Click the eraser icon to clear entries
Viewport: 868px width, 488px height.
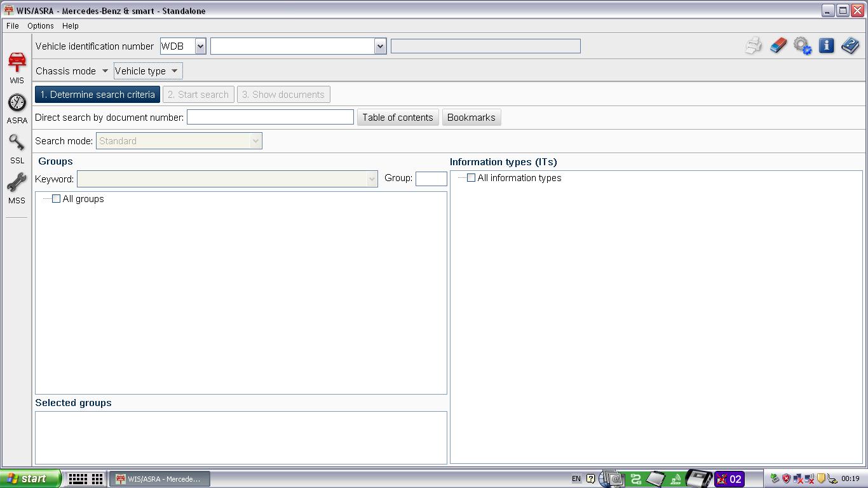778,46
